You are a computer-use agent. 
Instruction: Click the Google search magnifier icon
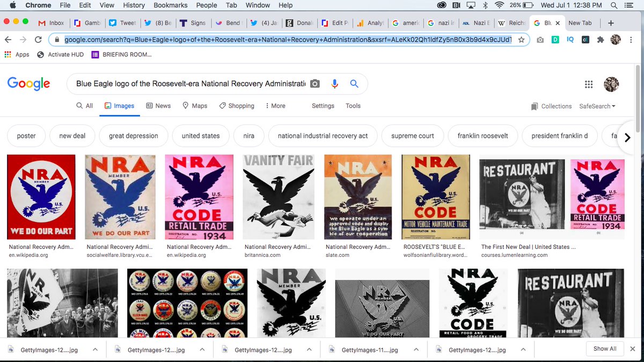354,84
